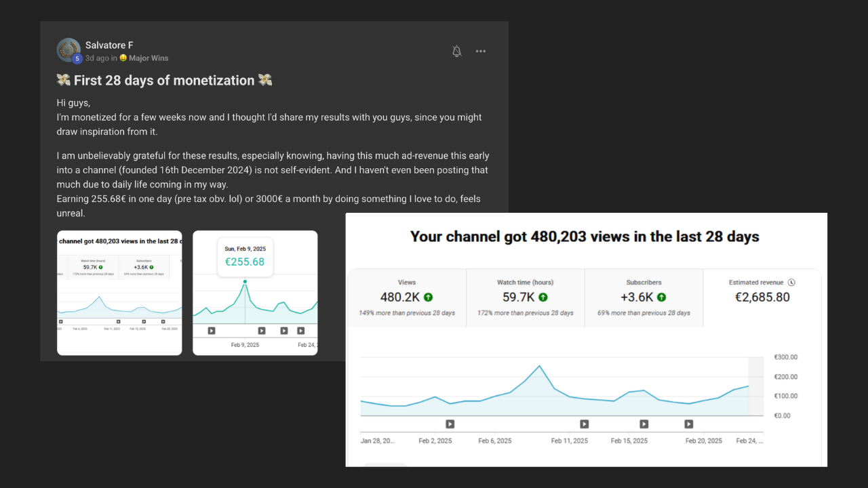Viewport: 868px width, 488px height.
Task: Switch to the Watch time (hours) tab
Action: point(525,297)
